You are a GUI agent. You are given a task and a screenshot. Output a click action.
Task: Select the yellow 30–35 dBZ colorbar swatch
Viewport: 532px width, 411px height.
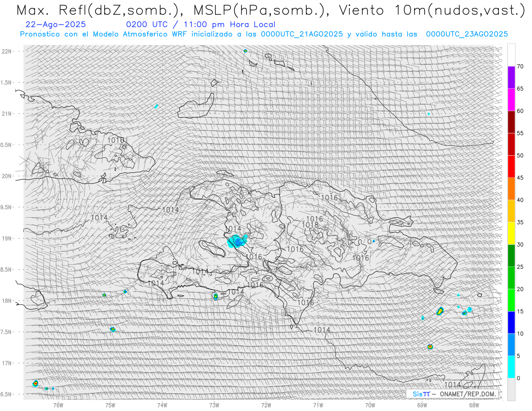click(x=511, y=233)
